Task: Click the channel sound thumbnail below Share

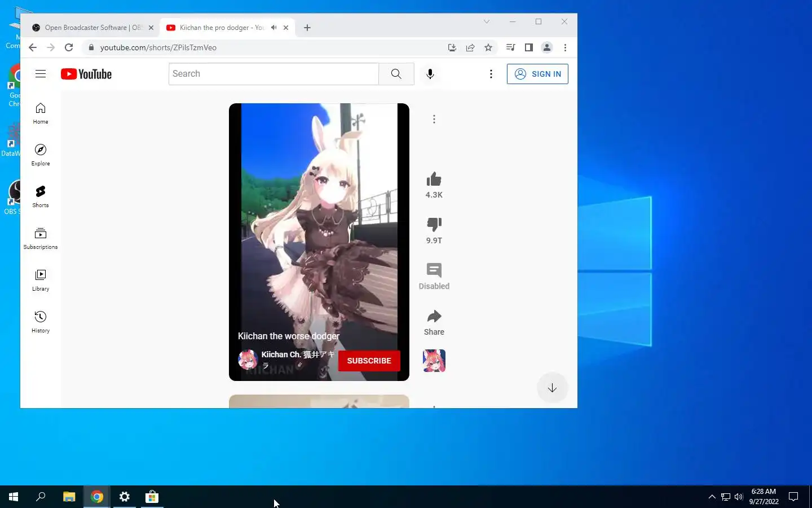Action: [x=434, y=361]
